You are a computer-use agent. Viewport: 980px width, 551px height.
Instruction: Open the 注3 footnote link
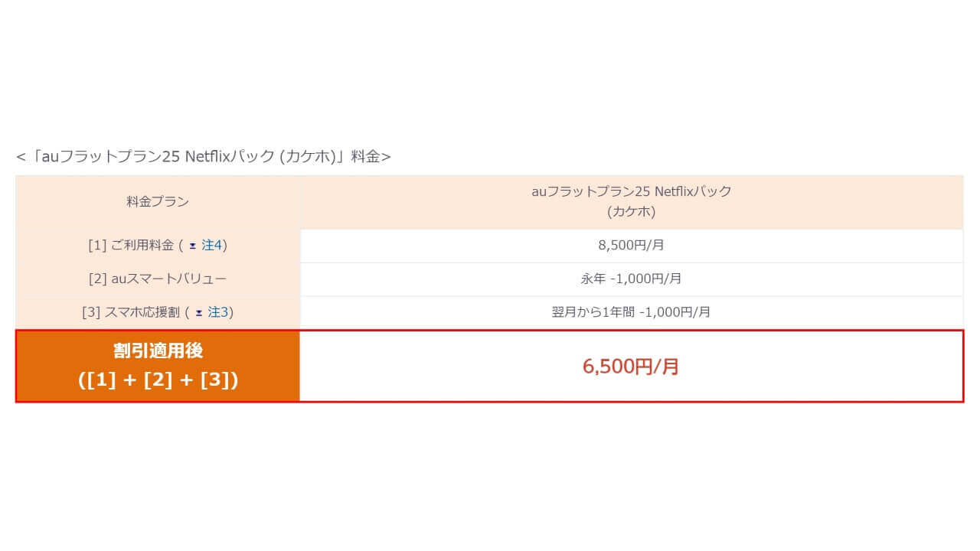(218, 312)
